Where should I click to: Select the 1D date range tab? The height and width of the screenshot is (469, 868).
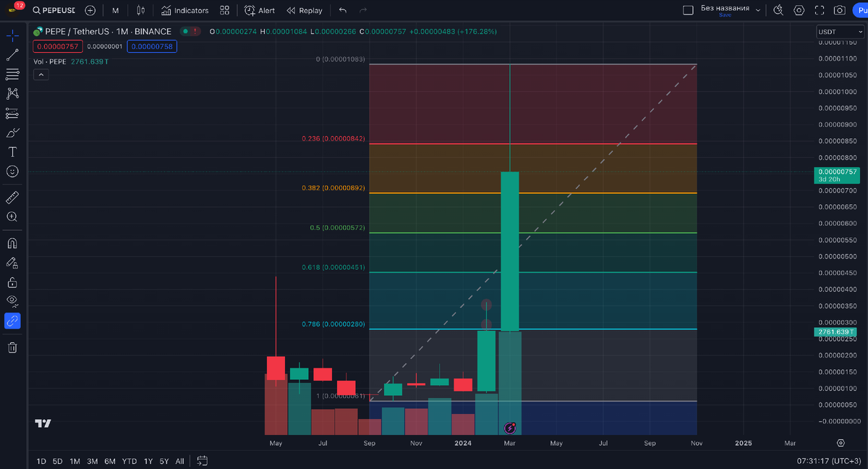coord(41,461)
